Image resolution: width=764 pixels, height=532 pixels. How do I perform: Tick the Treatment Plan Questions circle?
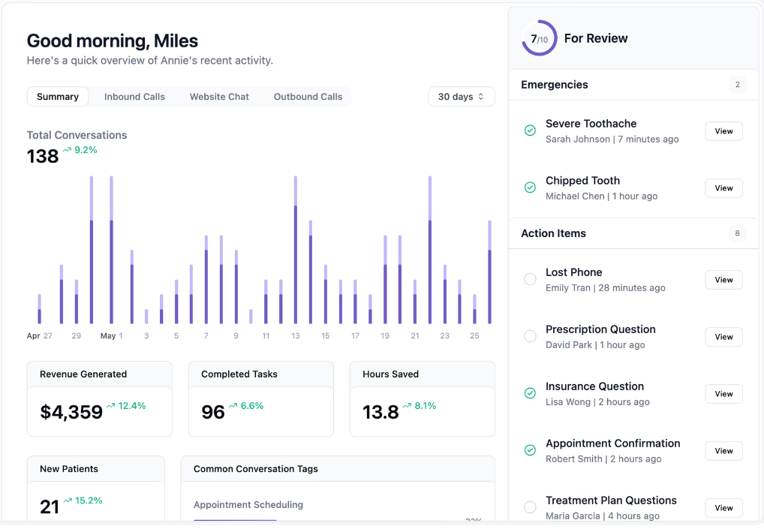[530, 507]
